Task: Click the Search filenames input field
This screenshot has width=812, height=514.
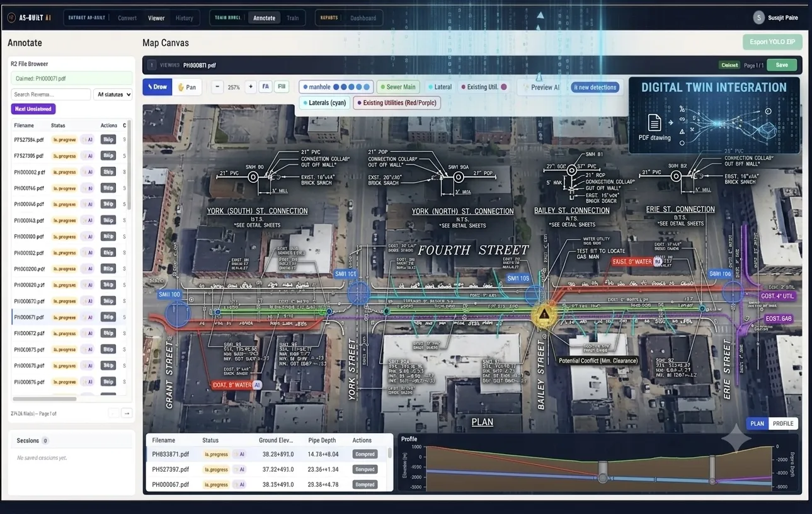Action: point(51,94)
